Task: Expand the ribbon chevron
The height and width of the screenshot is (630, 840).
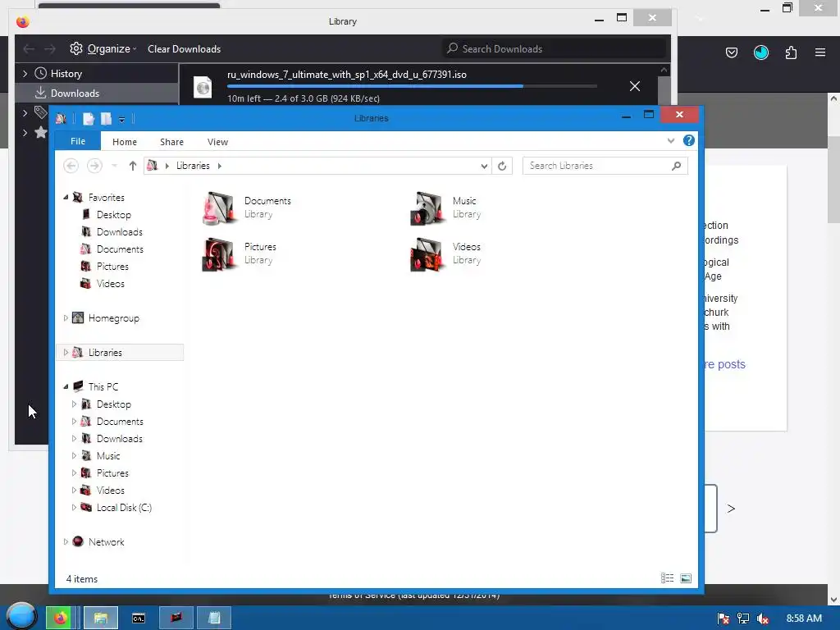Action: (671, 141)
